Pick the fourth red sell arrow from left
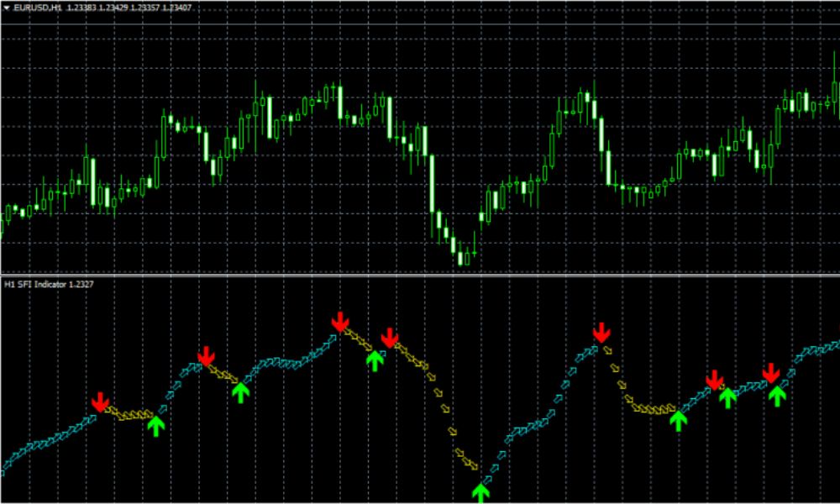 389,338
